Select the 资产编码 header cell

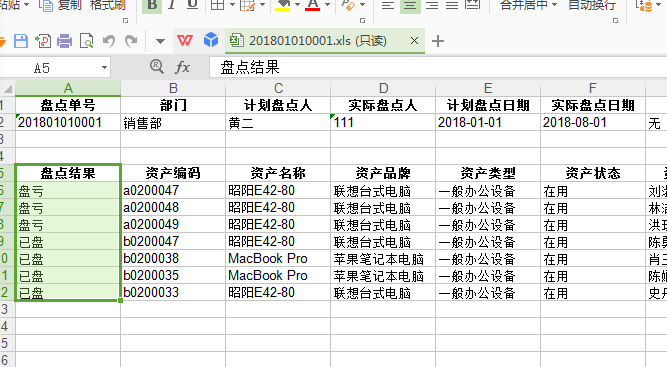[x=173, y=174]
